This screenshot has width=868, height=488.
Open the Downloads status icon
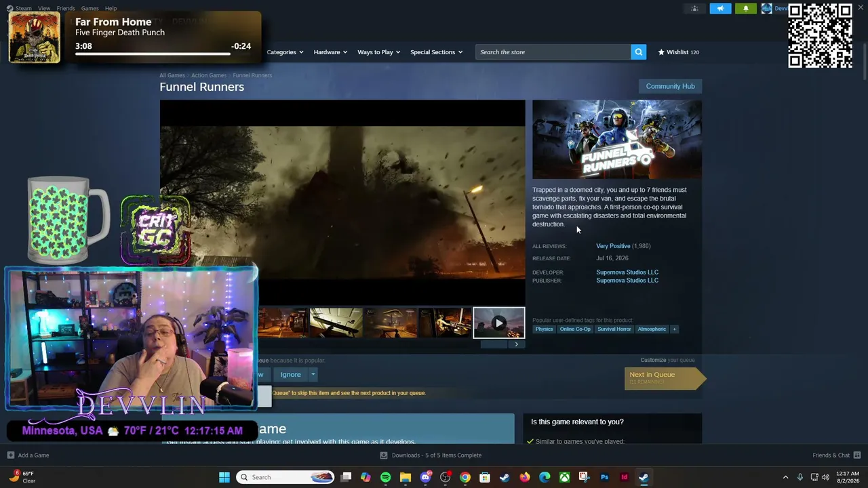tap(384, 455)
